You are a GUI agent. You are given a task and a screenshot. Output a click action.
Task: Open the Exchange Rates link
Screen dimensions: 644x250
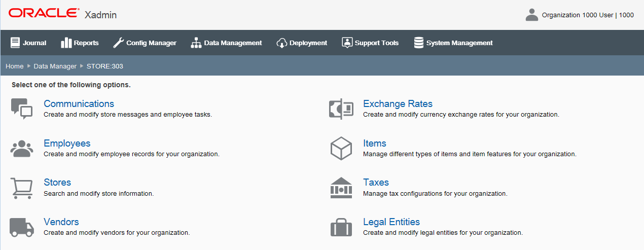pos(398,103)
